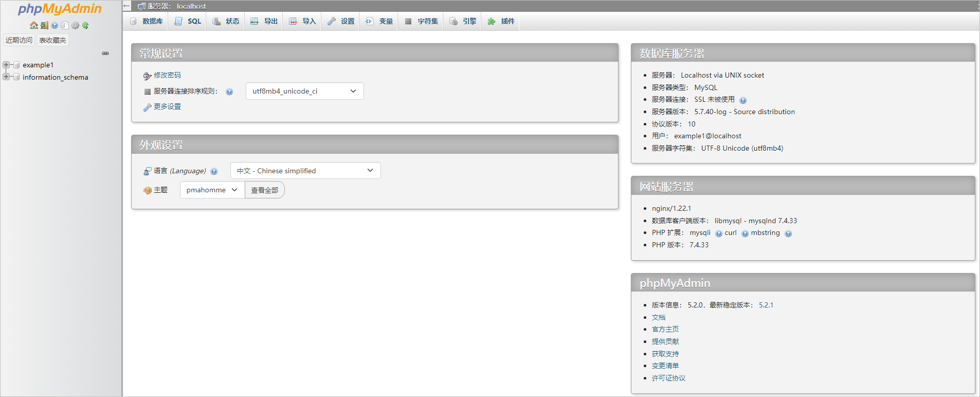This screenshot has height=397, width=980.
Task: Go to the phpMyAdmin home icon
Action: (x=34, y=25)
